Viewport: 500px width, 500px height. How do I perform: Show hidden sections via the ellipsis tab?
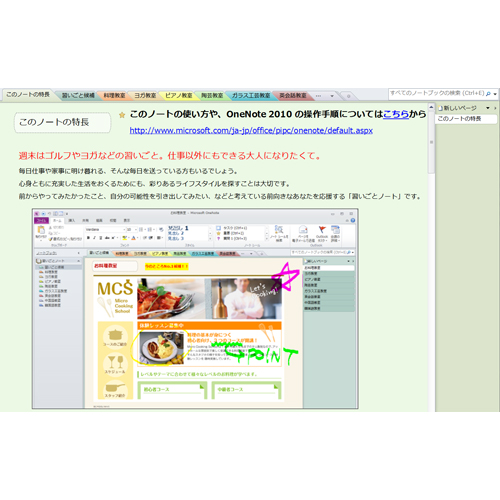click(318, 96)
